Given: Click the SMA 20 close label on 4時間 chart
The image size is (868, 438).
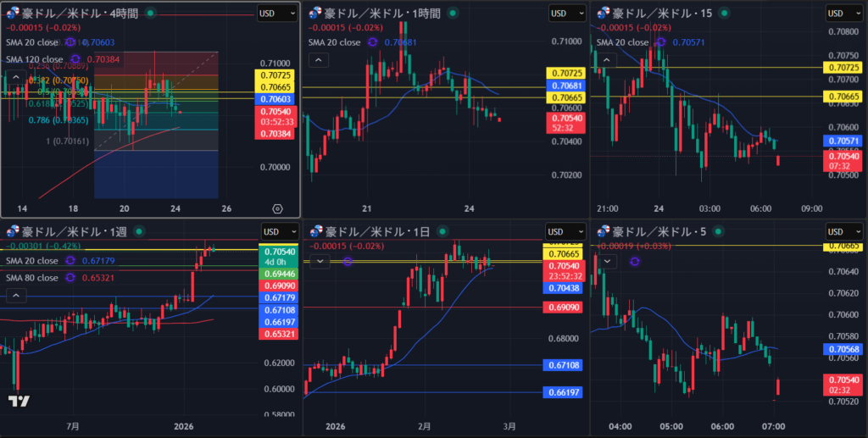Looking at the screenshot, I should coord(32,42).
